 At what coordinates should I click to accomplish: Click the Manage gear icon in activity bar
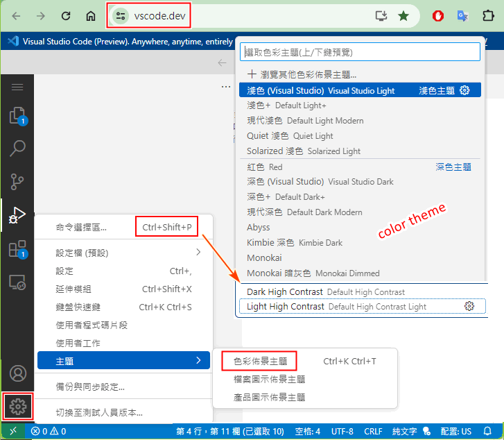[x=17, y=407]
